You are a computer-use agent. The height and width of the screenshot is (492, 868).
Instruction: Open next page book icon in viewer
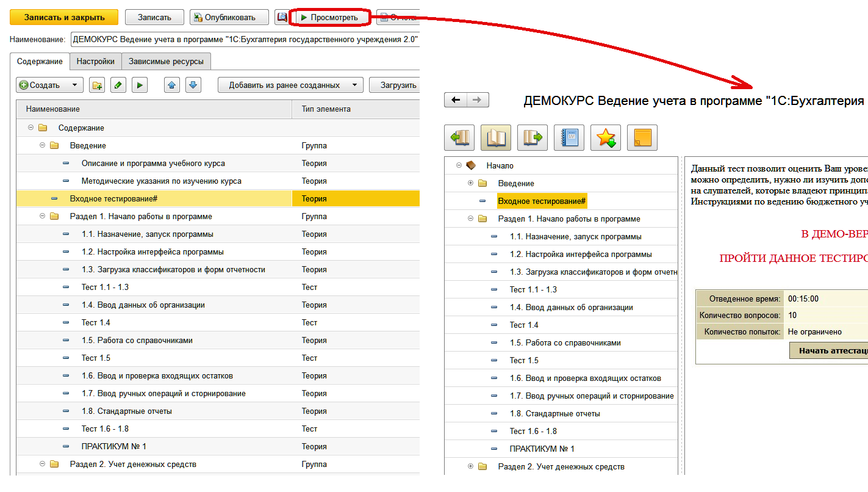click(533, 137)
